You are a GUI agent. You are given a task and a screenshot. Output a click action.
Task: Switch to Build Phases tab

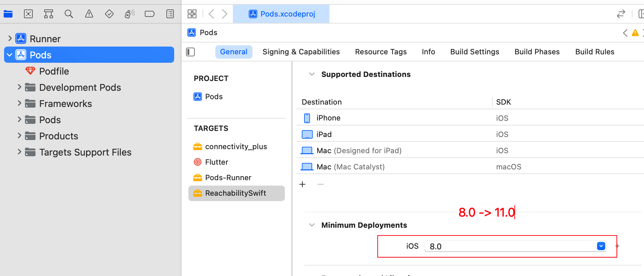coord(537,52)
